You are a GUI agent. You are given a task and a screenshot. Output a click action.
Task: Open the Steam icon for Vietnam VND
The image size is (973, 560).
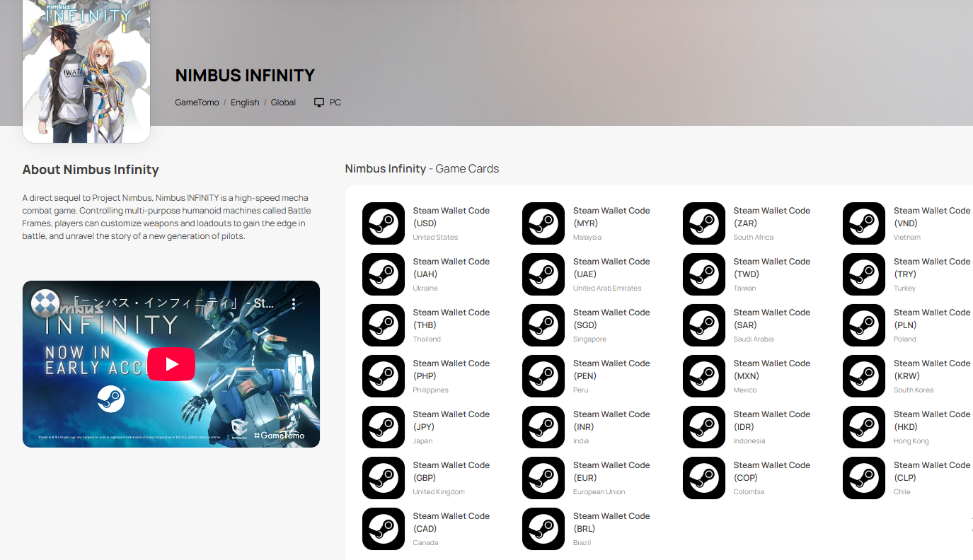pyautogui.click(x=864, y=223)
